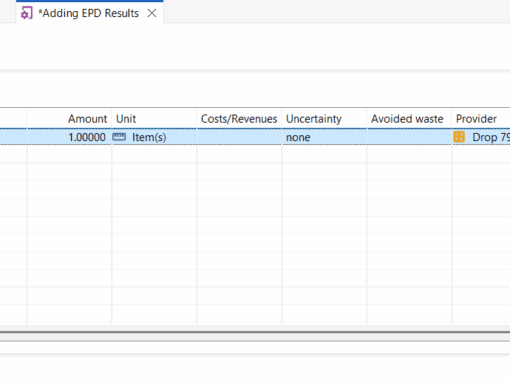
Task: Sort by the Amount column header
Action: point(69,119)
